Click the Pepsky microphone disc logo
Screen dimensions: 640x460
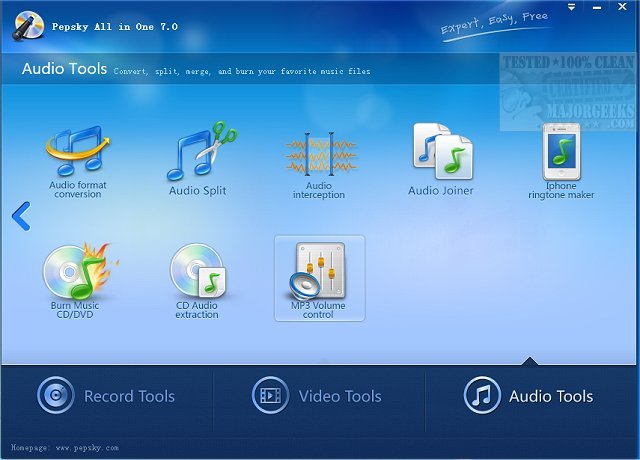point(28,26)
